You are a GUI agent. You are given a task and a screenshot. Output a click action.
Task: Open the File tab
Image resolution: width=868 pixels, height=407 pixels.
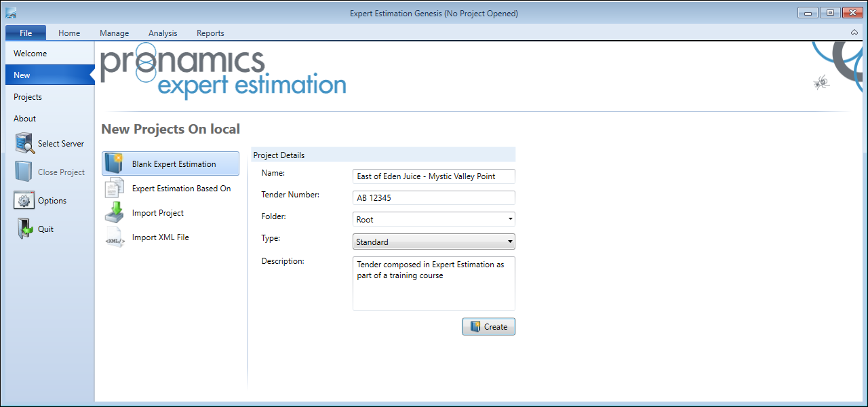tap(26, 33)
